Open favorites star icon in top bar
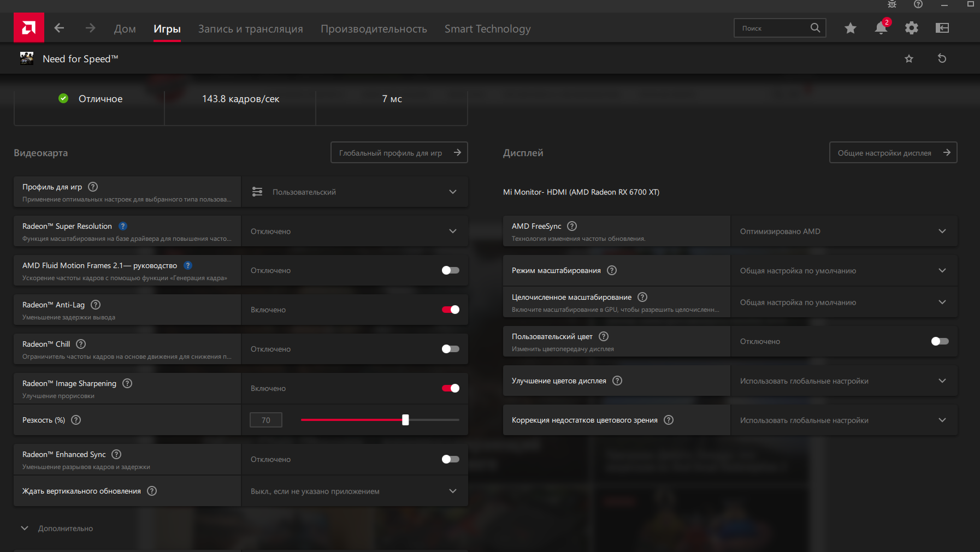 pyautogui.click(x=850, y=28)
